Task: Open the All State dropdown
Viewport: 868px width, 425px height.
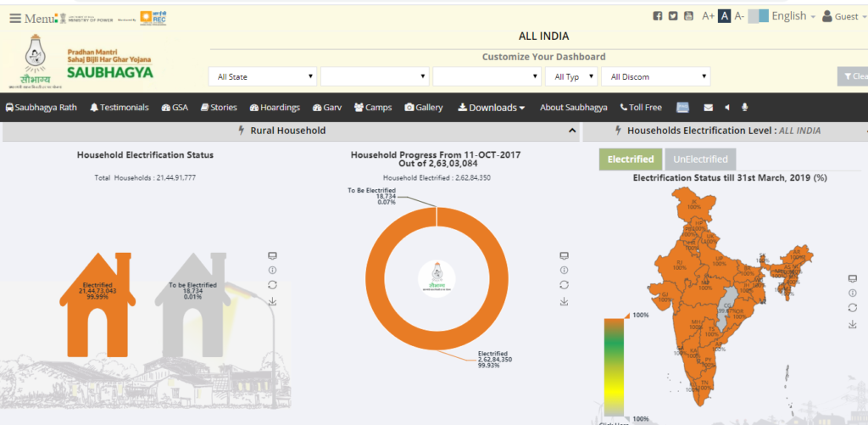Action: [263, 76]
